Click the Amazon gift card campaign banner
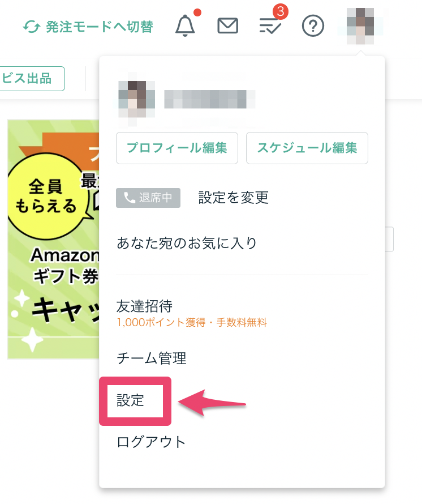This screenshot has width=422, height=504. [x=53, y=239]
